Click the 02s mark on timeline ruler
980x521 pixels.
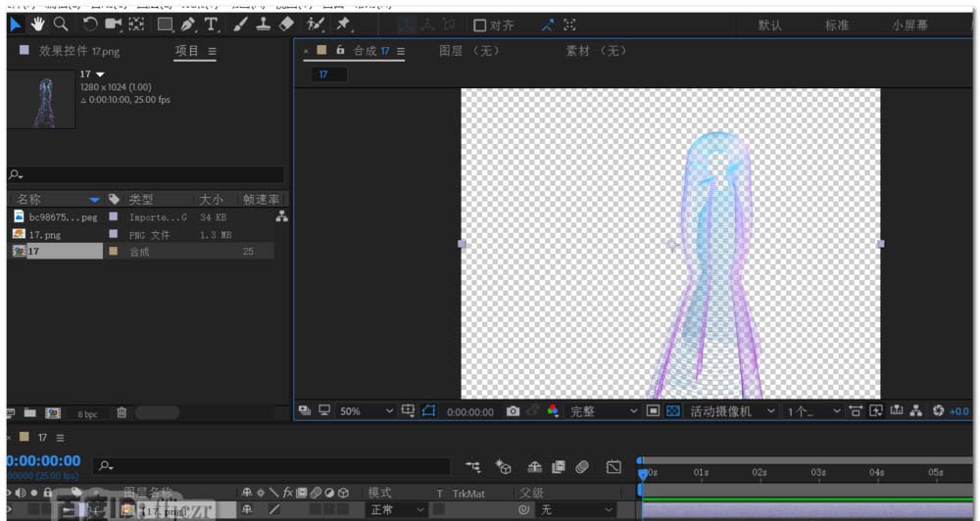pyautogui.click(x=759, y=472)
